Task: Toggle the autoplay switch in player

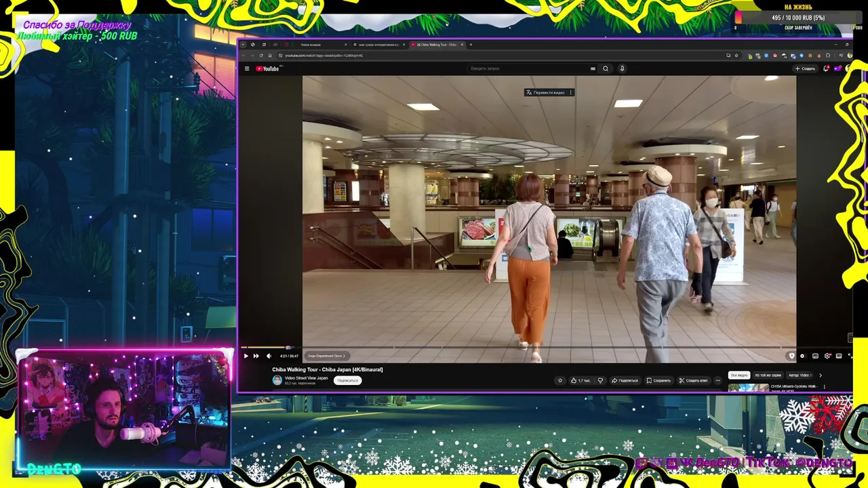Action: pyautogui.click(x=802, y=356)
